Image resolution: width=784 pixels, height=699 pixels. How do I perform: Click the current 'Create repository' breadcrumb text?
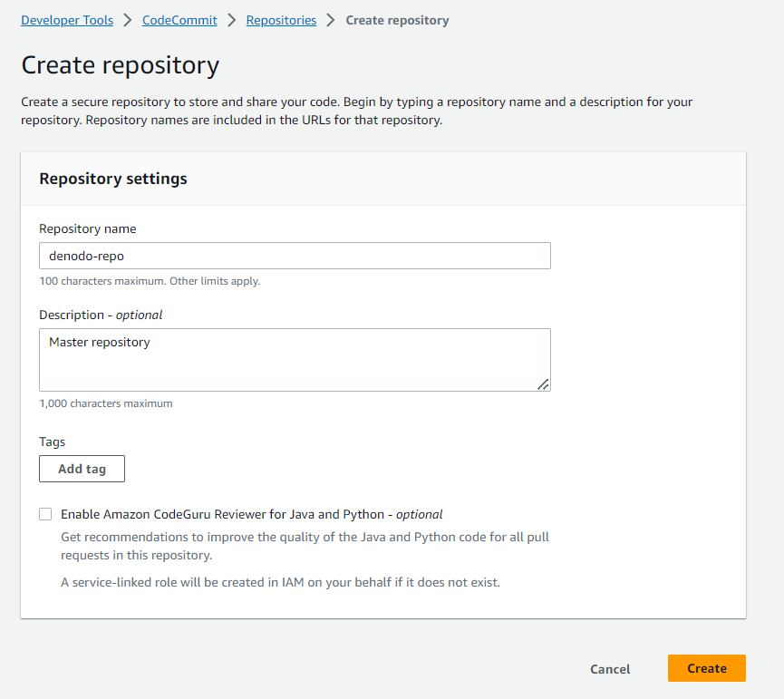[x=398, y=20]
